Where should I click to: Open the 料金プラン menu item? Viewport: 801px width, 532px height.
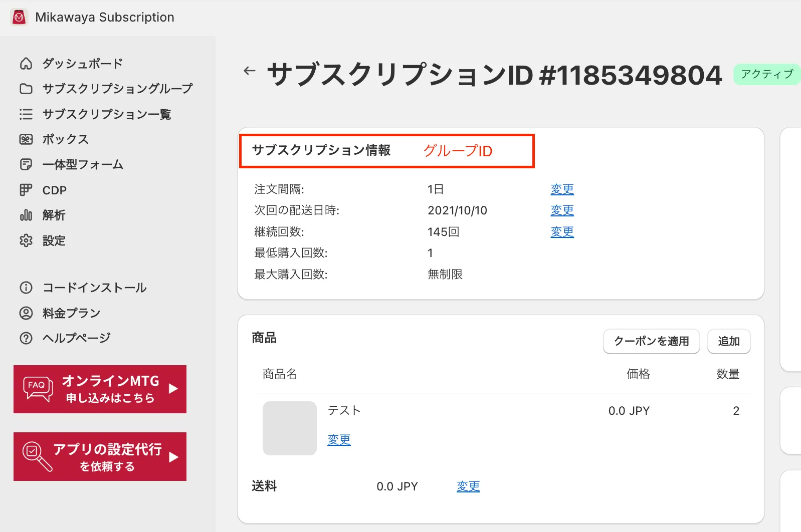click(x=71, y=313)
